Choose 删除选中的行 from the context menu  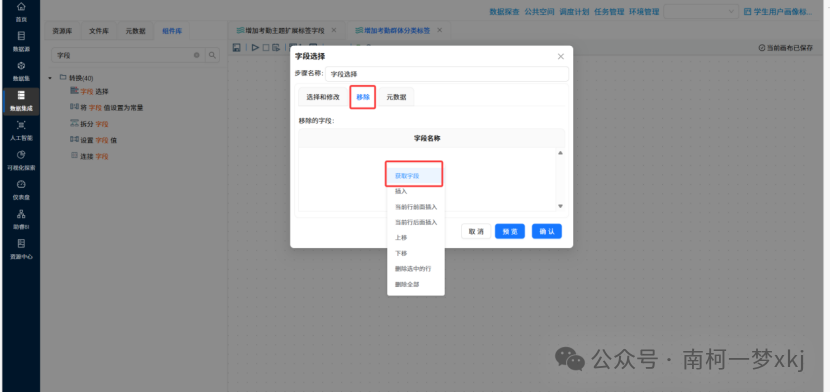coord(416,269)
